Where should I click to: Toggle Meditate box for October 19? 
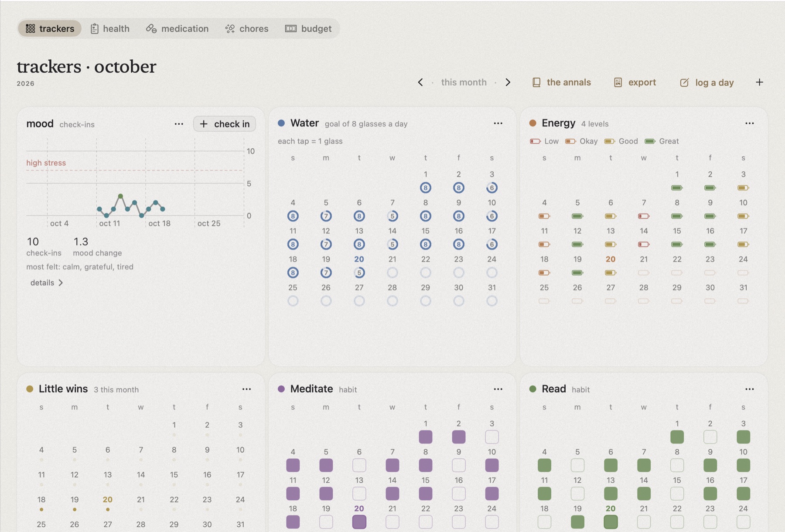[x=326, y=522]
